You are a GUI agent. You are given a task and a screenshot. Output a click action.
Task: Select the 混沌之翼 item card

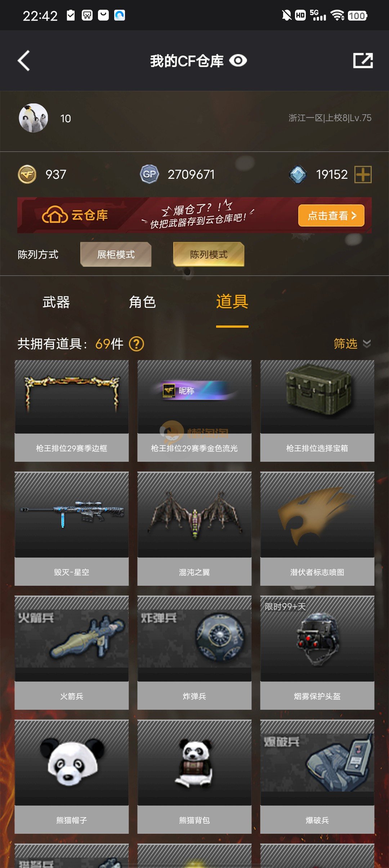[x=194, y=529]
